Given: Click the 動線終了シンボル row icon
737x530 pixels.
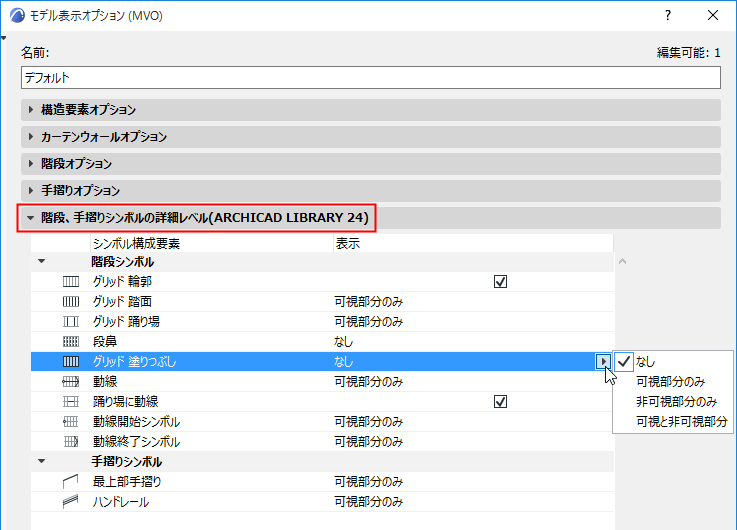Looking at the screenshot, I should (x=71, y=442).
